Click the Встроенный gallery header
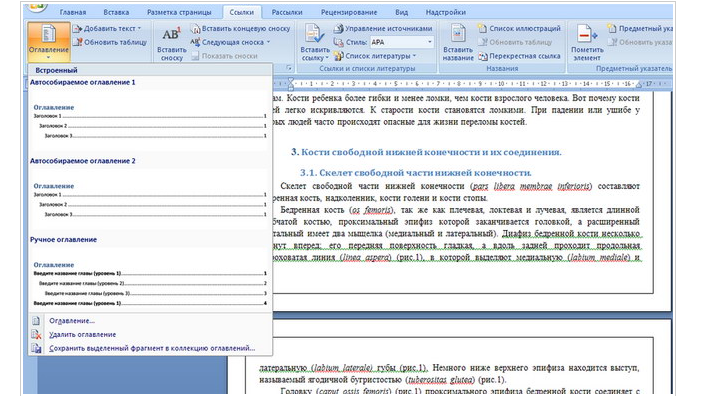The height and width of the screenshot is (396, 703). (150, 70)
